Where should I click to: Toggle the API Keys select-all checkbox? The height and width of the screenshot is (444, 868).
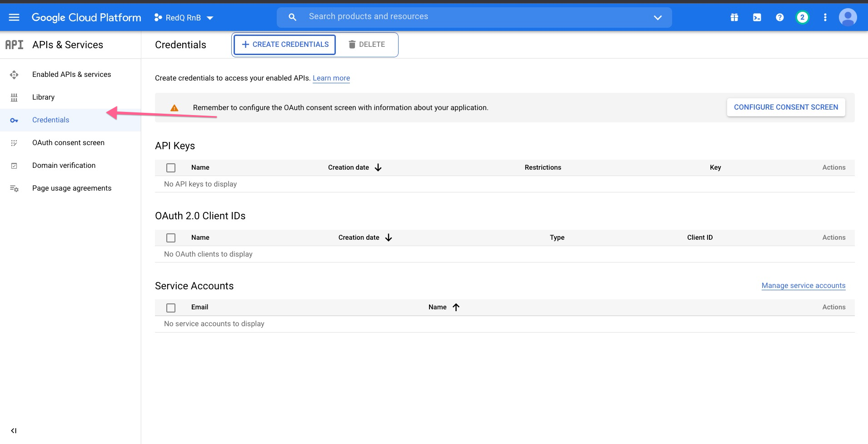click(x=171, y=168)
